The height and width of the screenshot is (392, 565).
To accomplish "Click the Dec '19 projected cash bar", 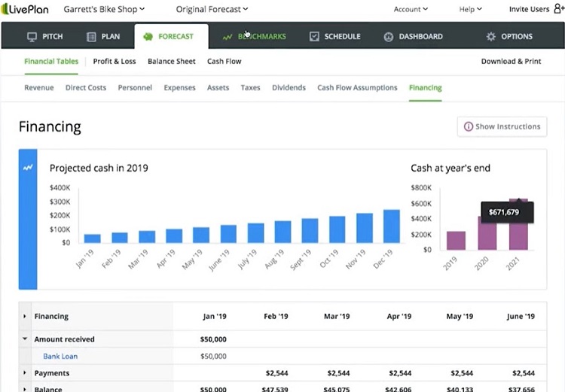I will tap(391, 226).
